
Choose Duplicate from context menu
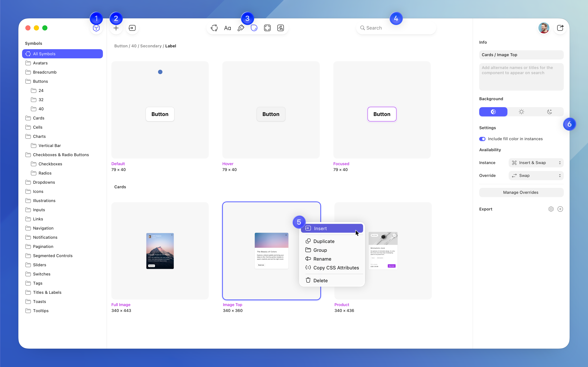(x=324, y=241)
